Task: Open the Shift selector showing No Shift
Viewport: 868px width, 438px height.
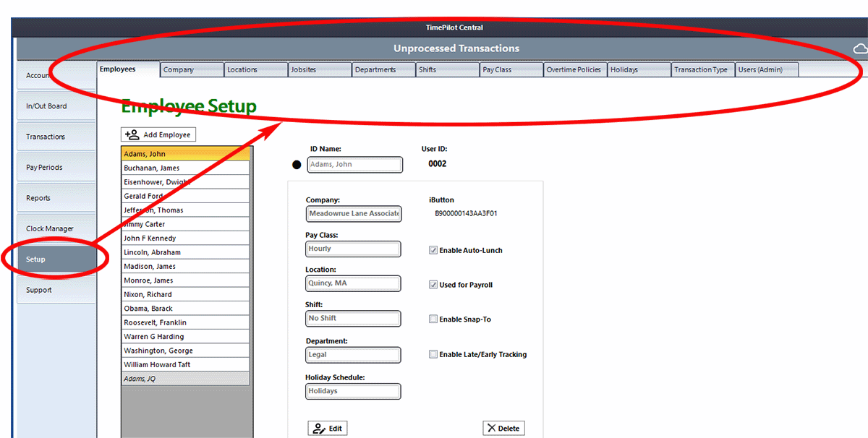Action: click(353, 319)
